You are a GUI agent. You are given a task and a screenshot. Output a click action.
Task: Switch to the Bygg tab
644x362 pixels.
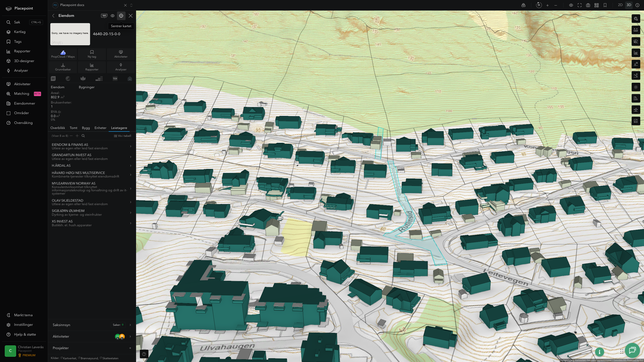[x=86, y=128]
